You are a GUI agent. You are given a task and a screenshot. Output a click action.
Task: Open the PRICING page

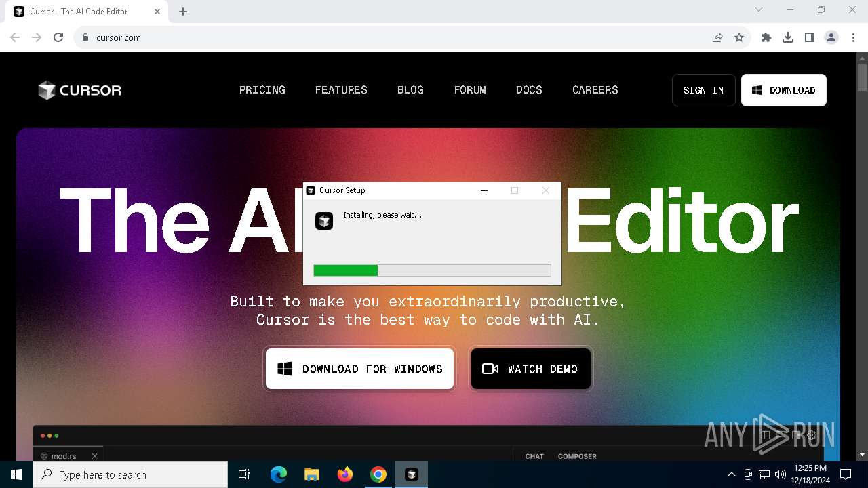(262, 90)
